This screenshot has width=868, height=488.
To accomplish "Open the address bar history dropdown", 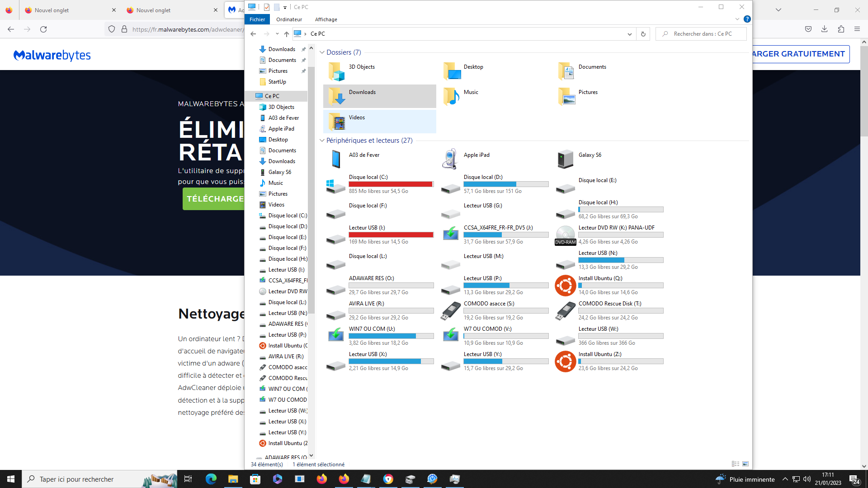I will pos(629,34).
